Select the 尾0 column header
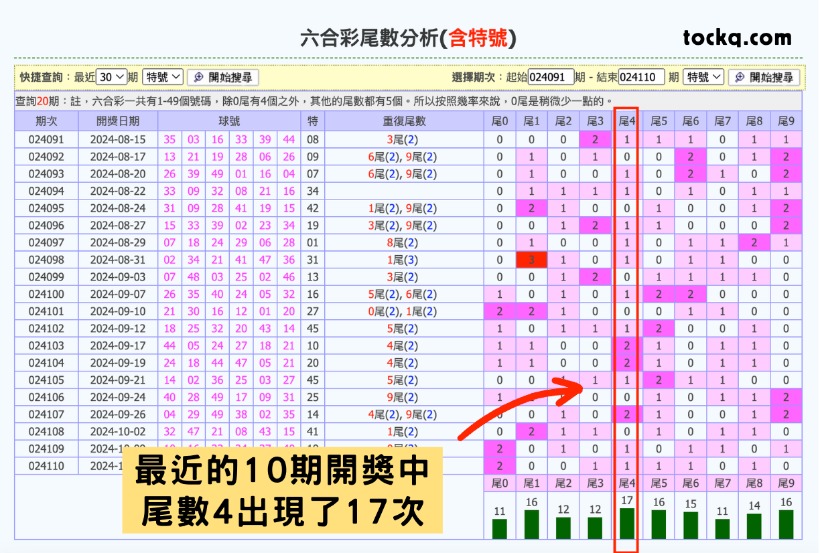 click(x=500, y=121)
